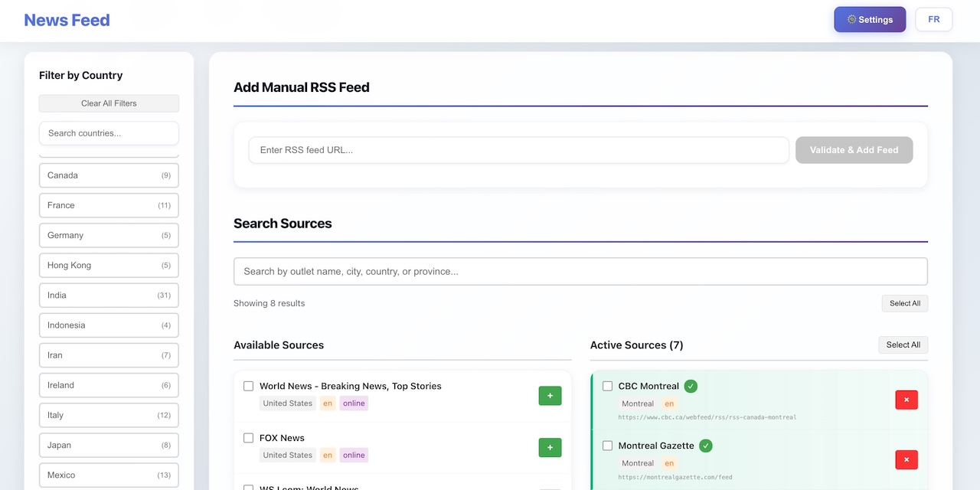Filter sources by India
Image resolution: width=980 pixels, height=490 pixels.
[109, 296]
